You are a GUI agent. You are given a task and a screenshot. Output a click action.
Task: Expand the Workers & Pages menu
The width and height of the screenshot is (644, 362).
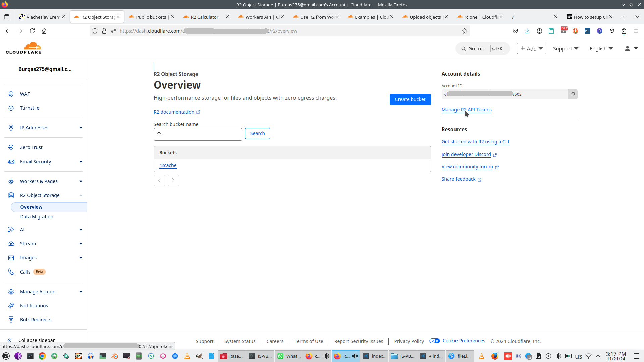[81, 181]
